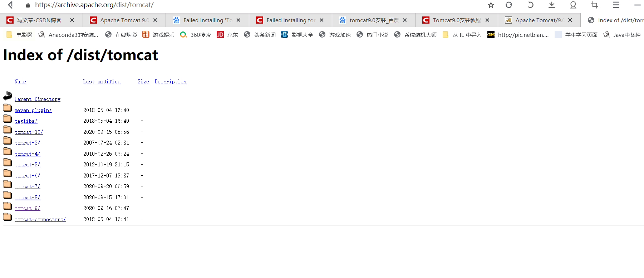Open the tomcat-6/ directory link
This screenshot has width=644, height=278.
point(28,176)
